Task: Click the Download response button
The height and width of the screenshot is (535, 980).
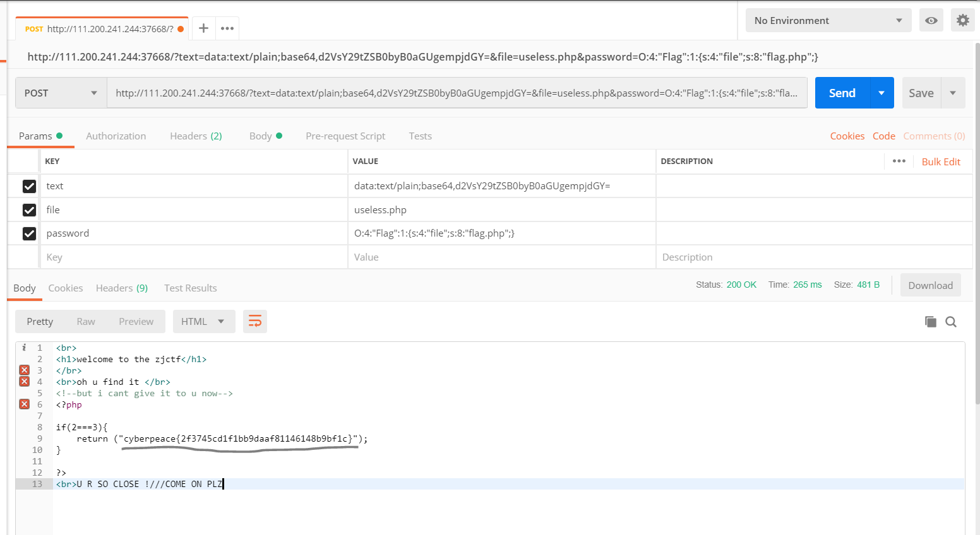Action: click(x=931, y=285)
